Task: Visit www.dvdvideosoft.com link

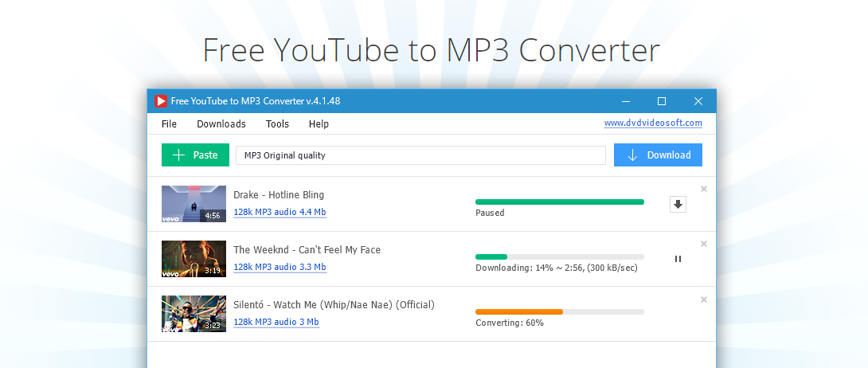Action: [653, 123]
